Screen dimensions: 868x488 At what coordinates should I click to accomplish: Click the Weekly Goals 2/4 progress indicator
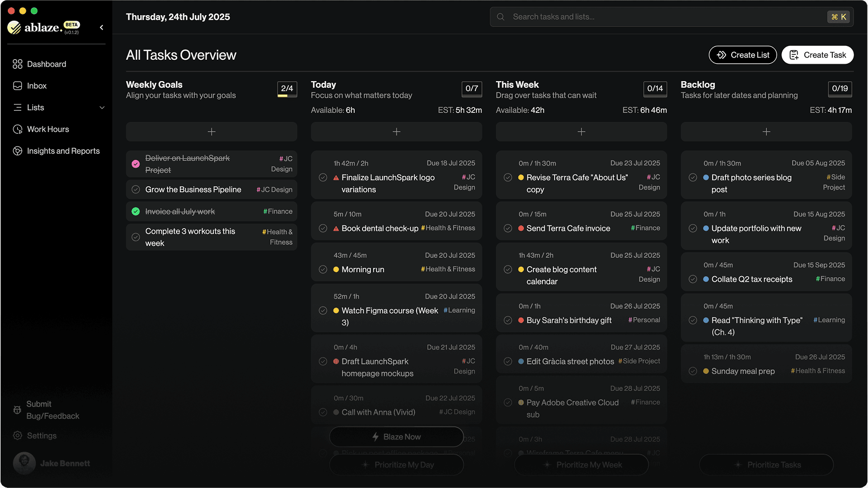tap(287, 89)
